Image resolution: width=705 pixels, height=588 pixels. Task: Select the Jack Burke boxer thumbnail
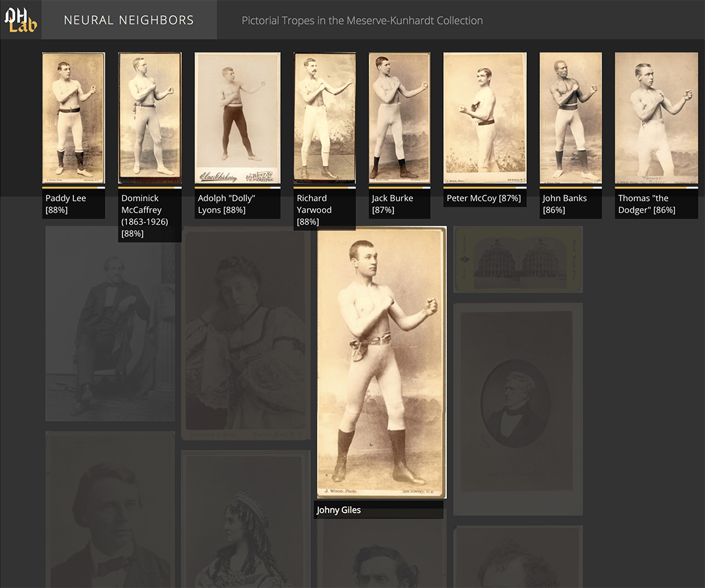click(x=399, y=118)
